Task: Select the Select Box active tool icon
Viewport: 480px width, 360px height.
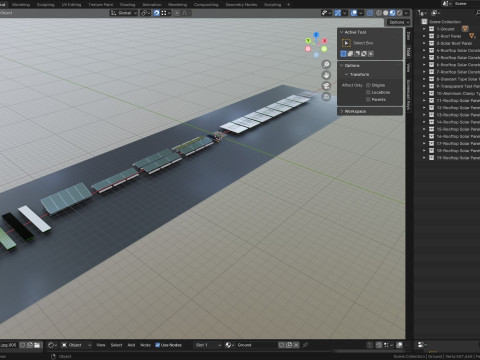Action: 346,43
